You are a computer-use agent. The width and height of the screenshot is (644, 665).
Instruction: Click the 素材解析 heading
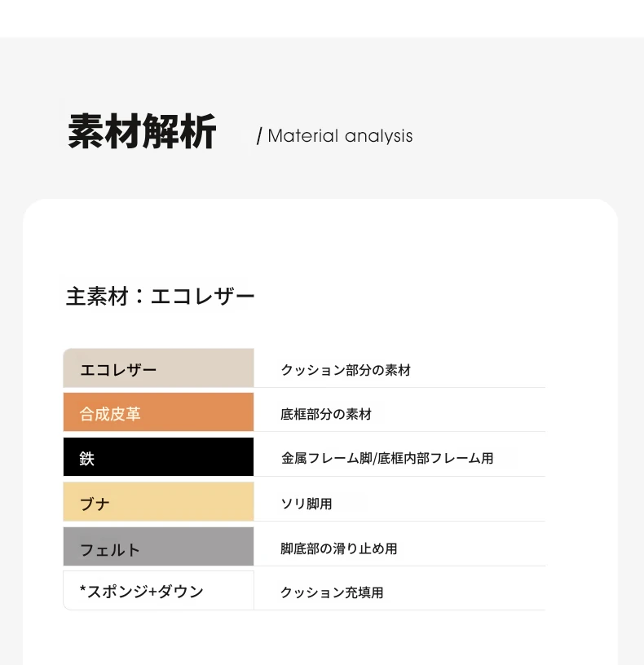(142, 131)
